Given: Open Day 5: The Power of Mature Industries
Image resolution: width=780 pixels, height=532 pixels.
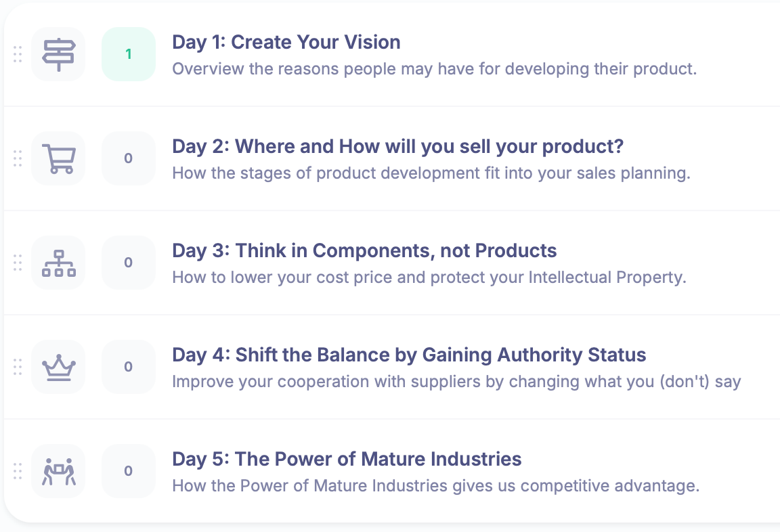Looking at the screenshot, I should (x=347, y=459).
